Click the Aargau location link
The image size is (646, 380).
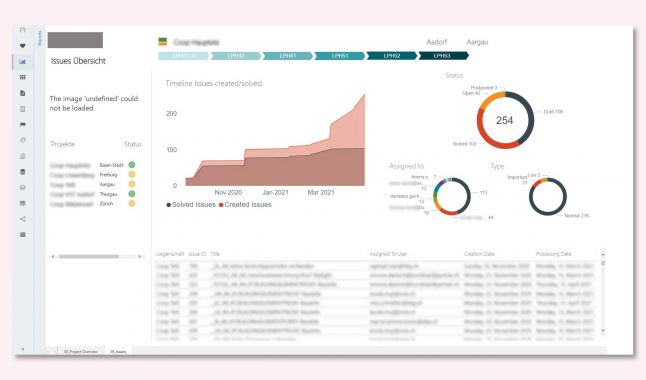click(x=477, y=42)
